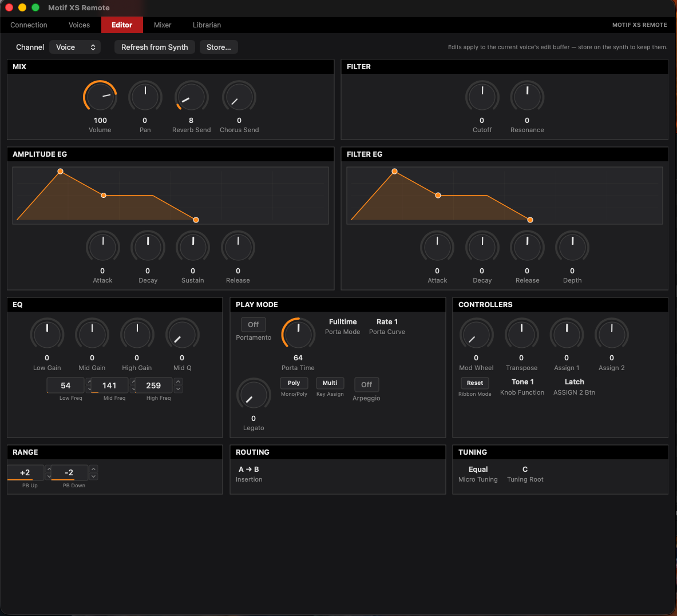Open the ASSIGN 2 Btn Latch selector
Image resolution: width=677 pixels, height=616 pixels.
pos(574,381)
